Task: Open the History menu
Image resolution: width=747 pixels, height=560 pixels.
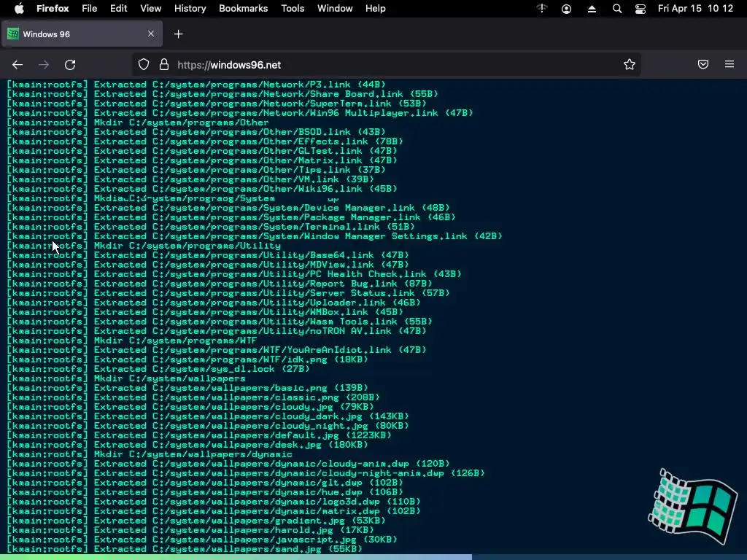Action: [190, 9]
